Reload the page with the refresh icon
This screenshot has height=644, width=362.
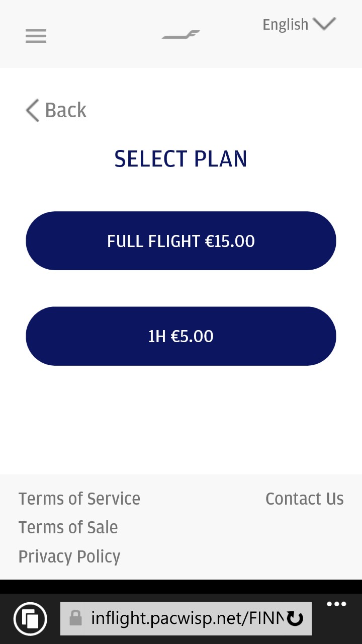[x=295, y=618]
